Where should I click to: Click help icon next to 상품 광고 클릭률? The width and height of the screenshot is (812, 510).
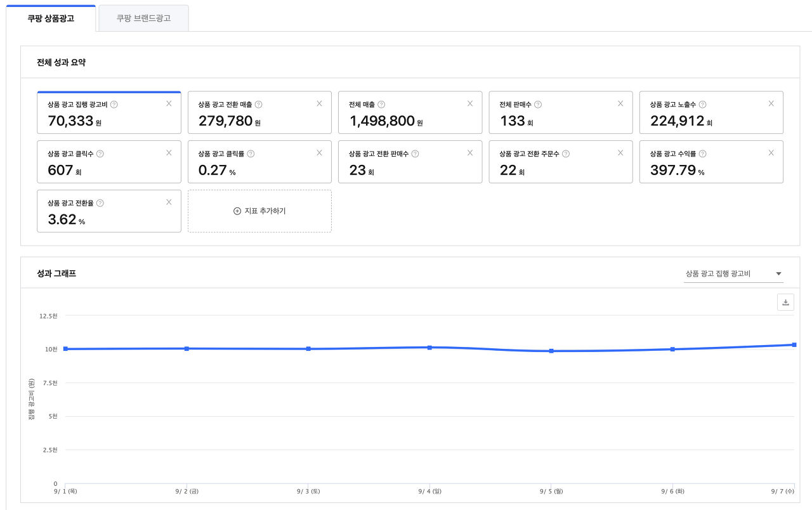click(251, 154)
